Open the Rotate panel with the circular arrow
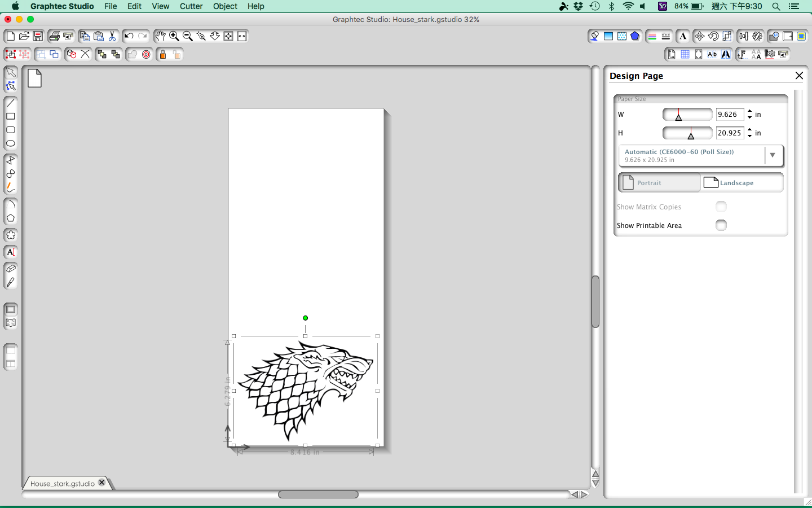This screenshot has width=812, height=508. 713,36
